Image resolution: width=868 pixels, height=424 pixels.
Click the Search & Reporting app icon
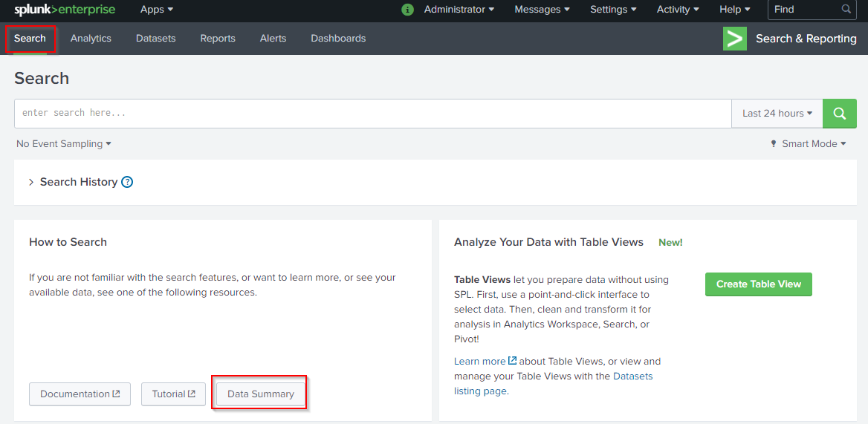(734, 39)
